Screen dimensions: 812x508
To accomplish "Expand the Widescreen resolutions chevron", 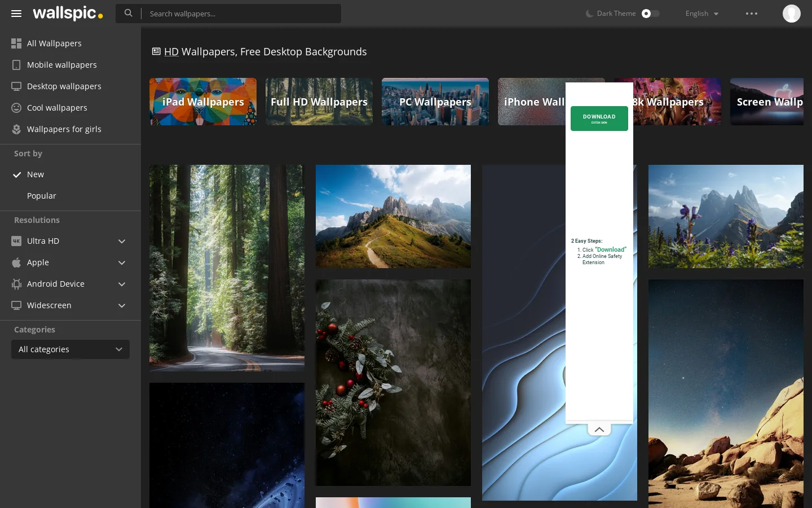I will click(x=122, y=305).
